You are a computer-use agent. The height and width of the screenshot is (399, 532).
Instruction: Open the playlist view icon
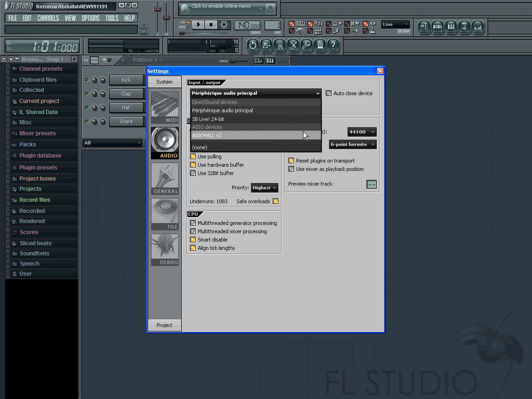click(x=424, y=27)
